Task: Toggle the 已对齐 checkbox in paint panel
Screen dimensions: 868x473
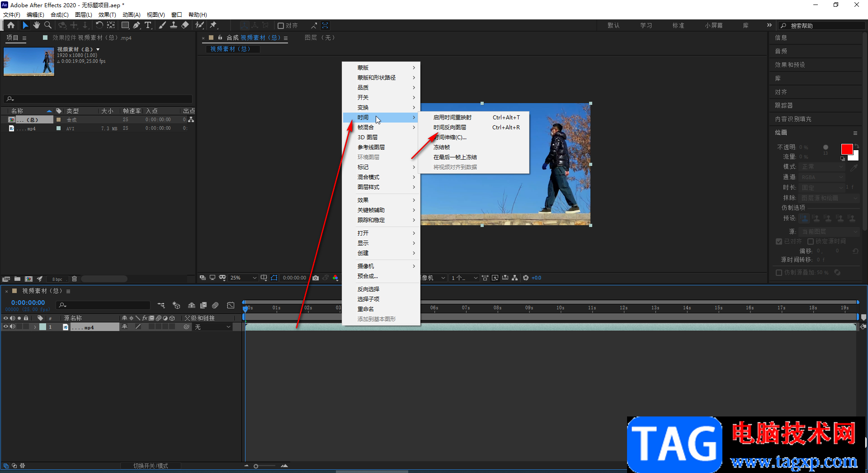Action: pos(779,241)
